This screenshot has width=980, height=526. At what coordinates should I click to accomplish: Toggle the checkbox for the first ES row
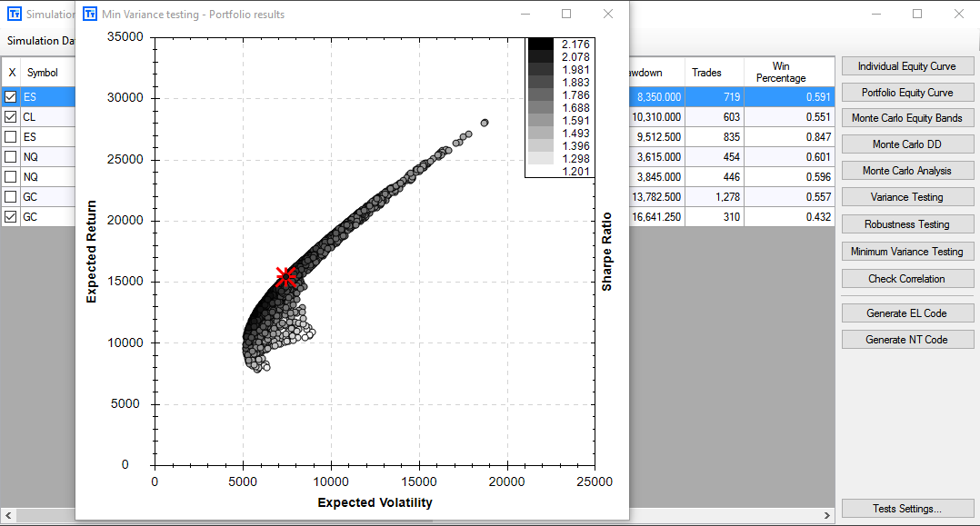[11, 97]
